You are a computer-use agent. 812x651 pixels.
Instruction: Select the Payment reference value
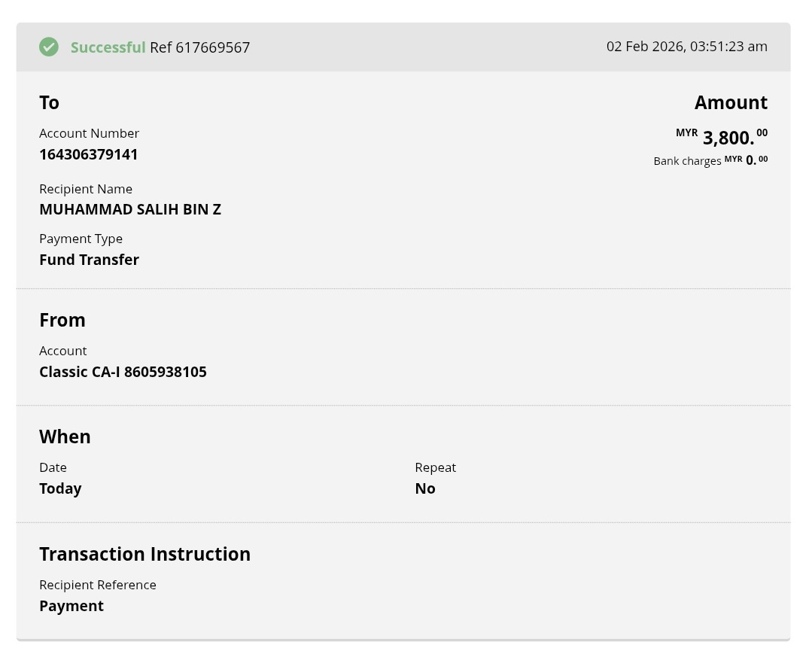tap(71, 606)
